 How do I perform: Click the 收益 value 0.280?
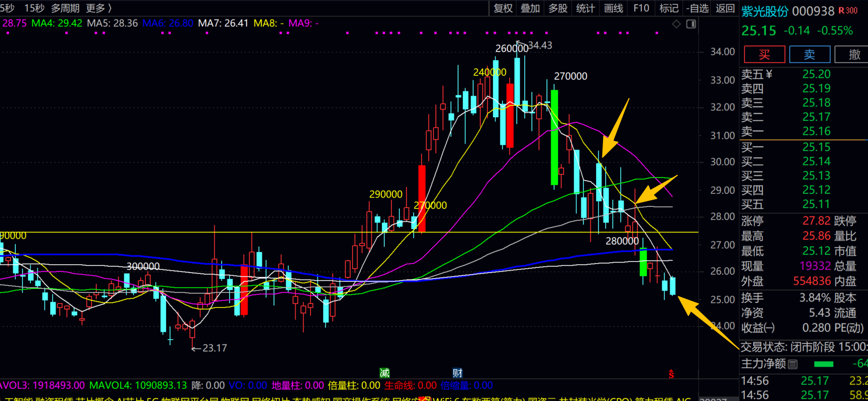tap(816, 328)
